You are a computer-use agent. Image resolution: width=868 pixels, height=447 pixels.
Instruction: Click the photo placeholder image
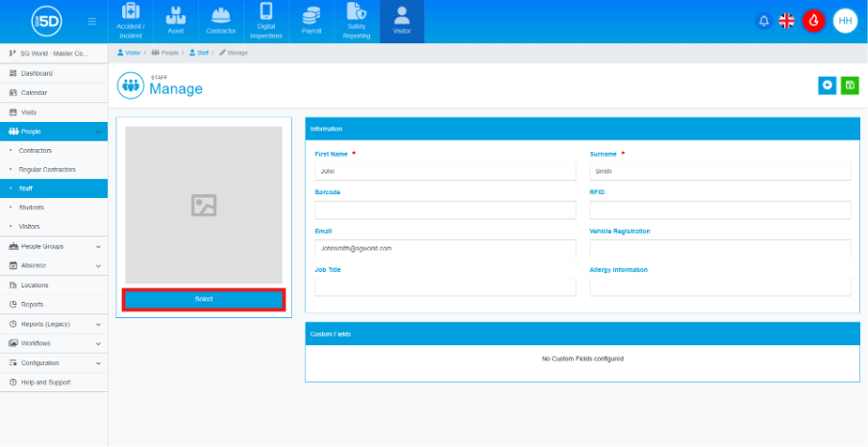click(204, 205)
